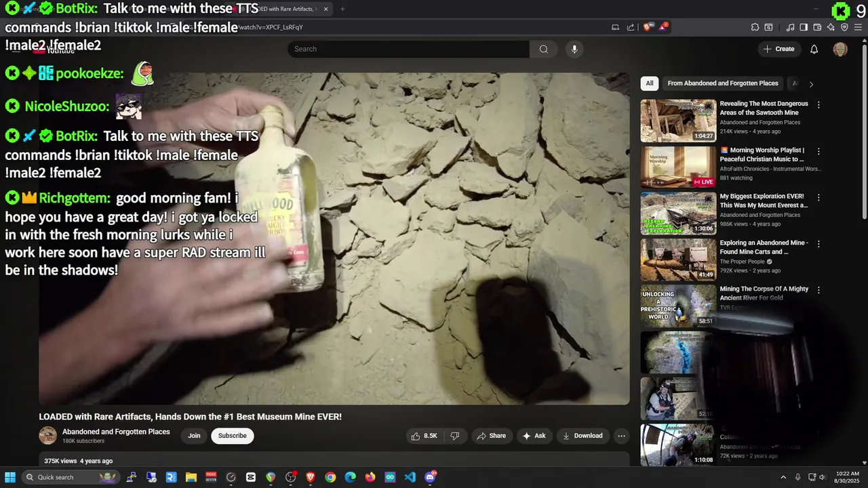Close the current browser tab

pyautogui.click(x=325, y=9)
